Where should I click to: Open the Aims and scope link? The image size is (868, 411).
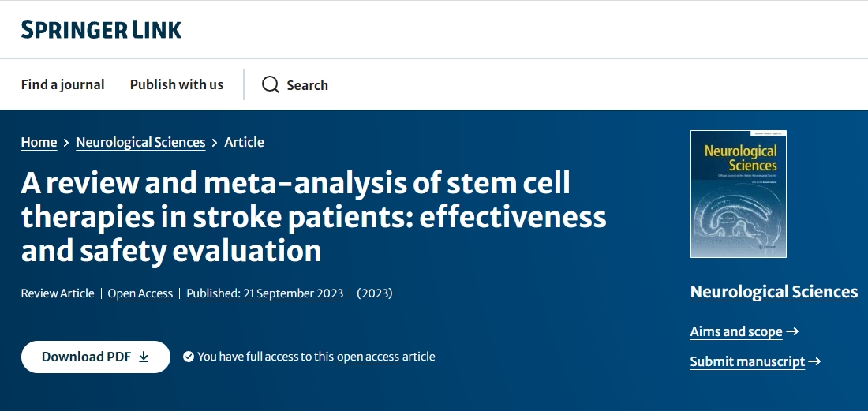(x=736, y=331)
